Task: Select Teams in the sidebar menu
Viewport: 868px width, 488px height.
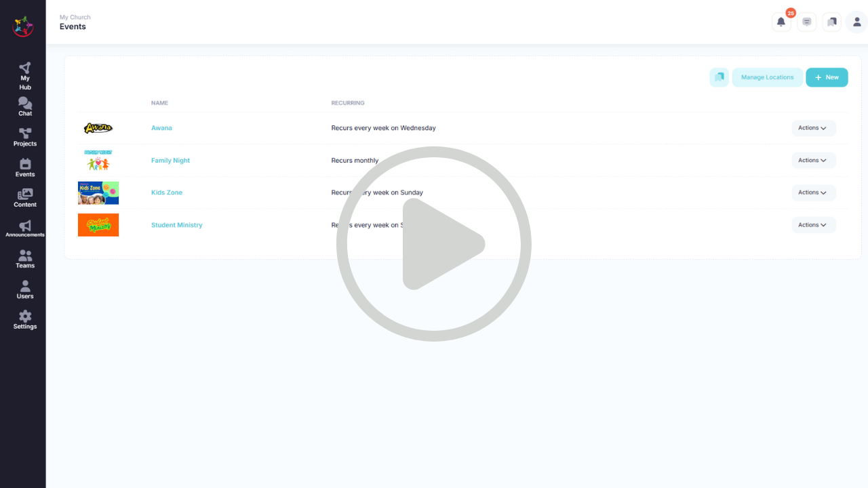Action: click(25, 259)
